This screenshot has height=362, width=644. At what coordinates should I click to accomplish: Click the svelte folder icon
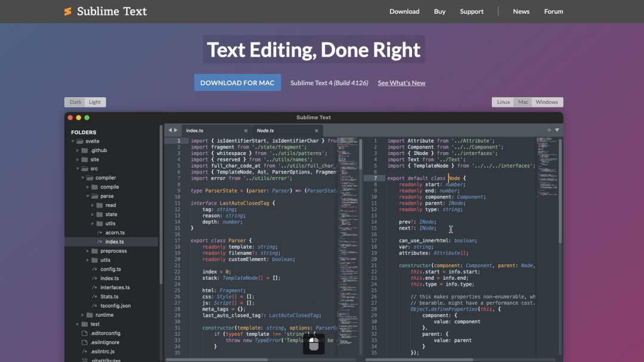[80, 141]
